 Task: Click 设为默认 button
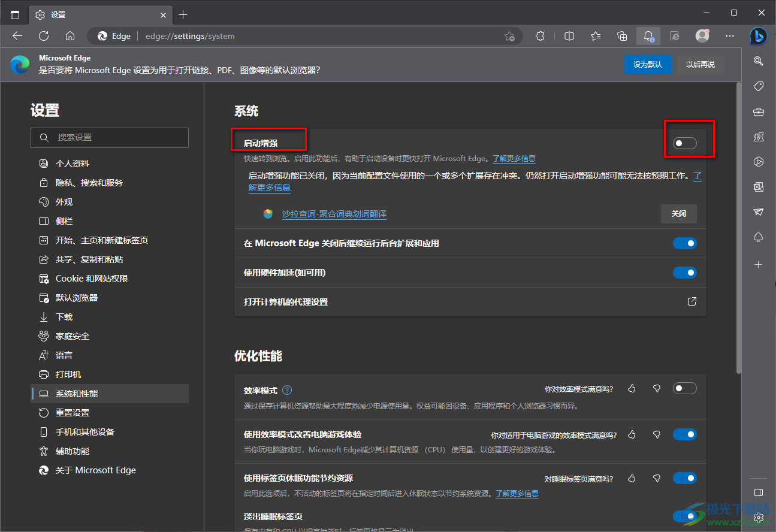point(648,65)
